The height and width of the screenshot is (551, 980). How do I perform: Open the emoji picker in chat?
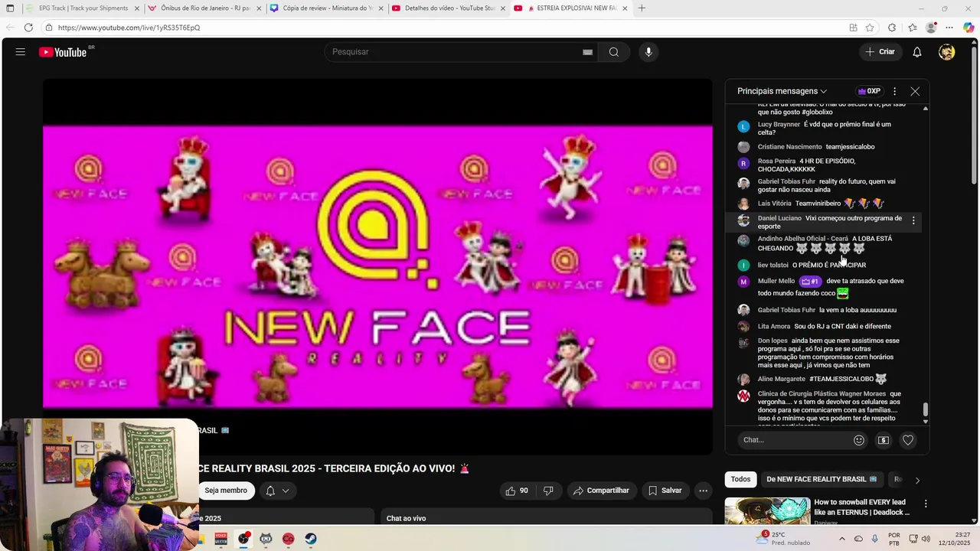tap(859, 440)
